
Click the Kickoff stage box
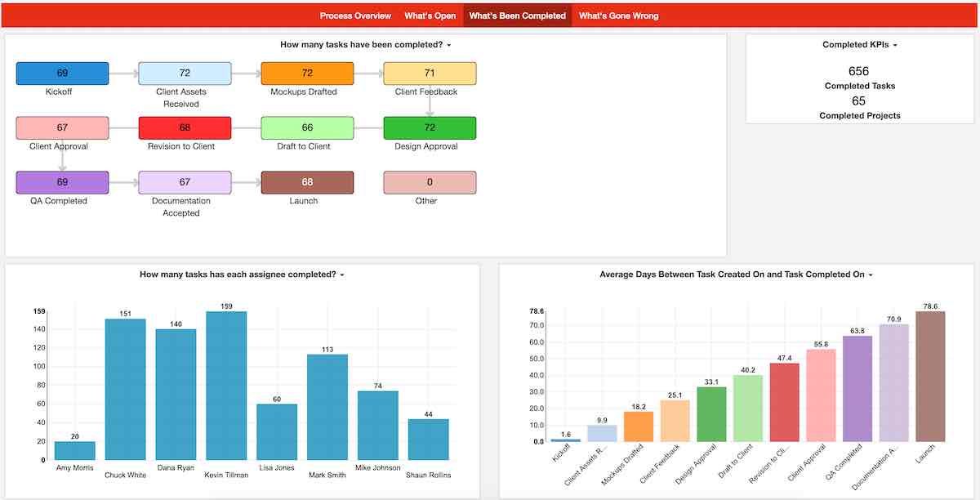point(62,73)
